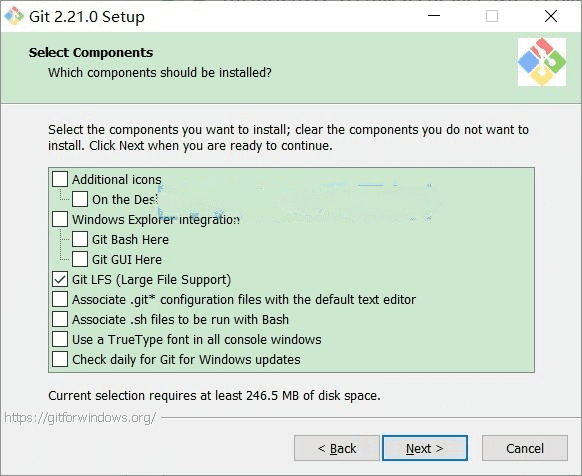Click 'Which components should be installed?' text
This screenshot has height=476, width=582.
coord(160,72)
